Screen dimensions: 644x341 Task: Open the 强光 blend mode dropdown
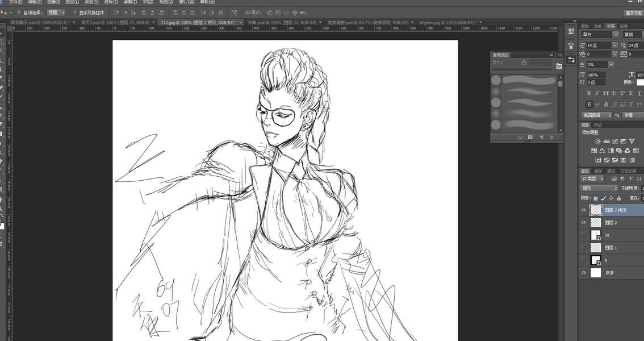point(599,188)
